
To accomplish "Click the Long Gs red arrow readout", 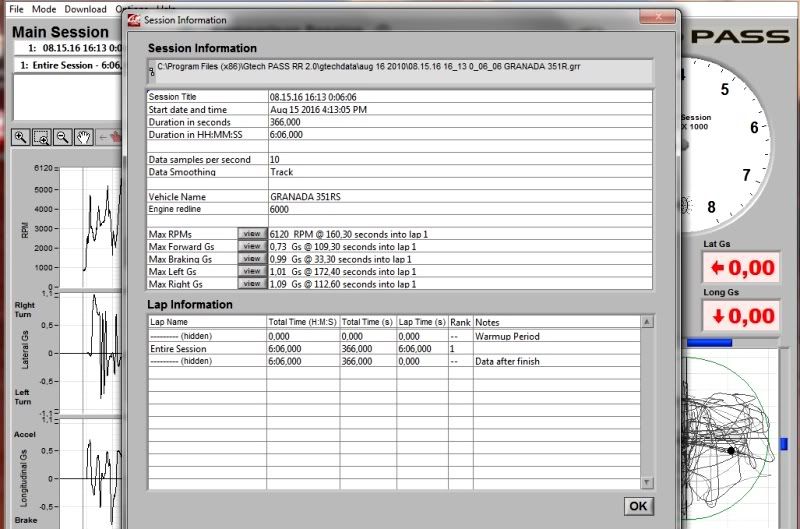I will tap(739, 316).
